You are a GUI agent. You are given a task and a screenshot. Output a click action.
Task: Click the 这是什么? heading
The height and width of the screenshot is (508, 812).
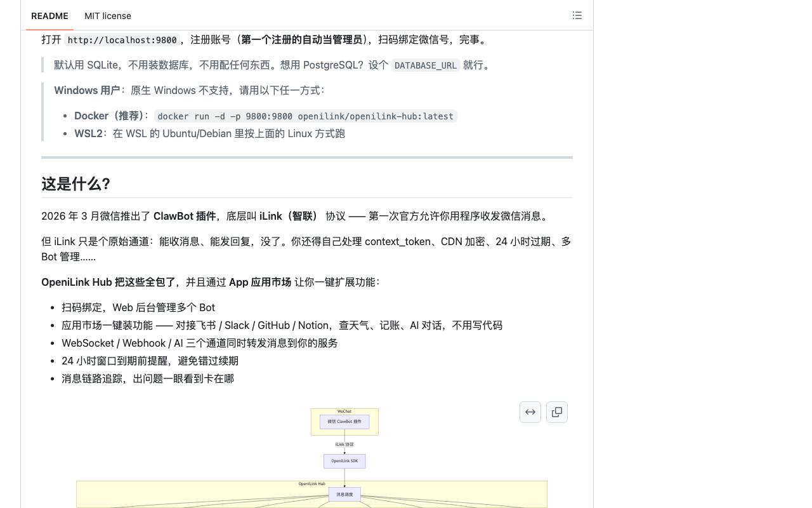click(x=75, y=184)
